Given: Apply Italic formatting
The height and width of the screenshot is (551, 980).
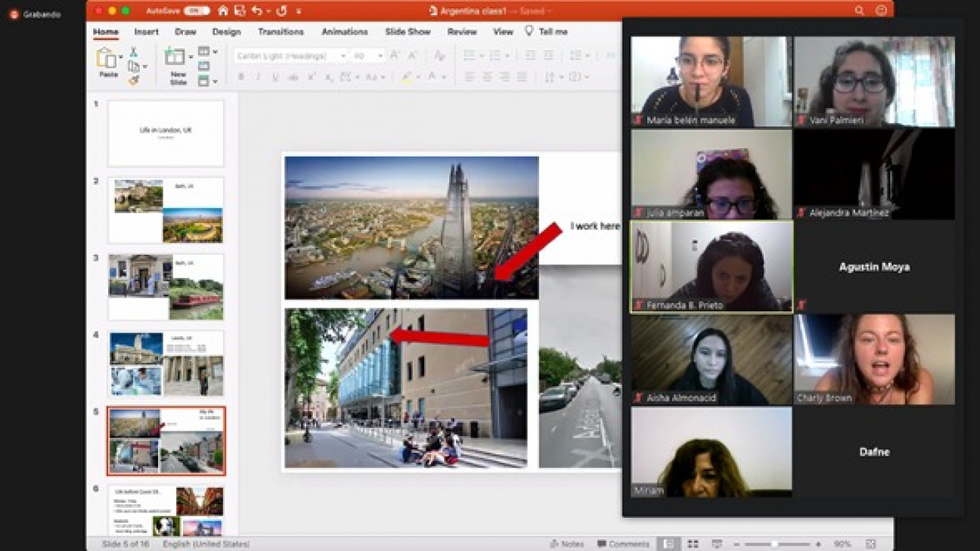Looking at the screenshot, I should click(258, 77).
